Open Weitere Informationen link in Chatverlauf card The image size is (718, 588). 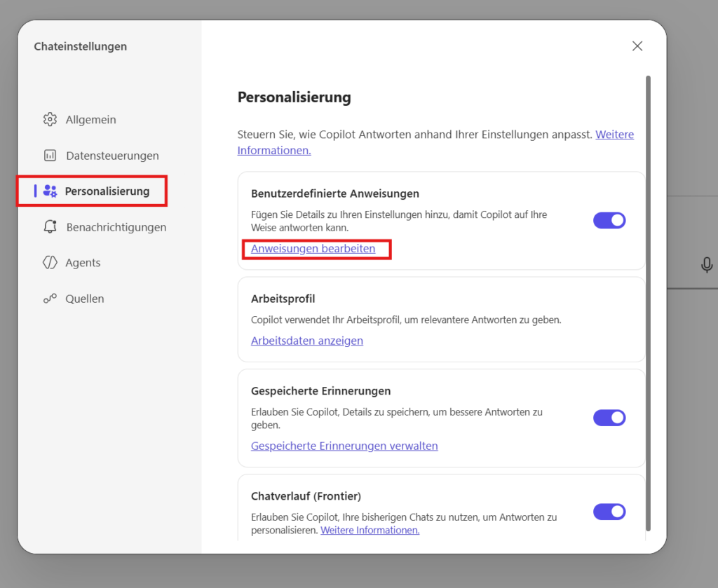370,530
